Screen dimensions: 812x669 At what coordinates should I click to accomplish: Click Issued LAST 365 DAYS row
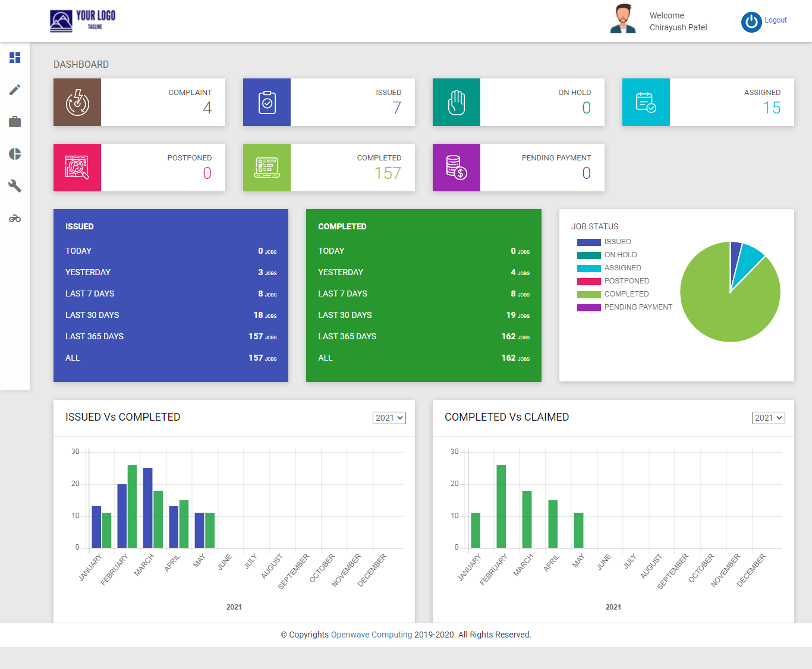click(x=171, y=336)
